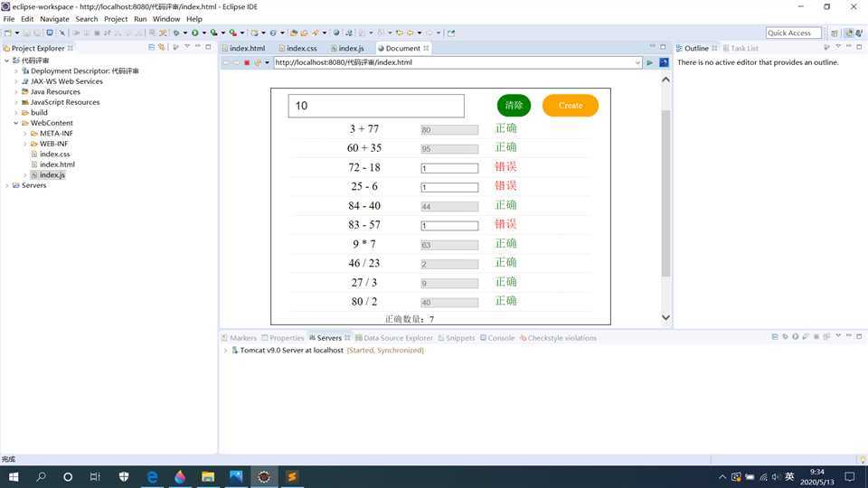Select Deployment Descriptor: 代码评审 node
Screen dimensions: 868x488
point(80,70)
